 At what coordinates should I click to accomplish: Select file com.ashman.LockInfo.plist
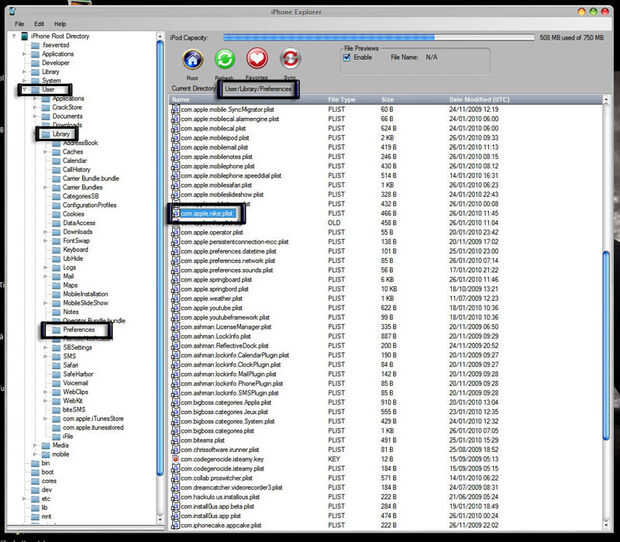[x=215, y=336]
